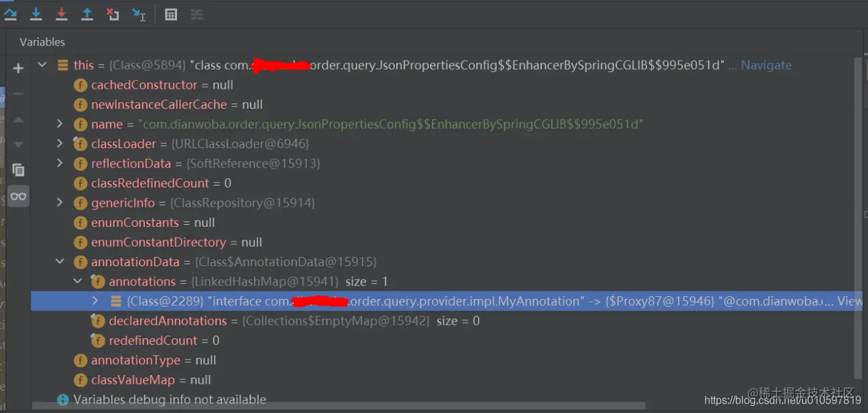
Task: Select the classRedefinedCount = 0 row
Action: pos(442,183)
